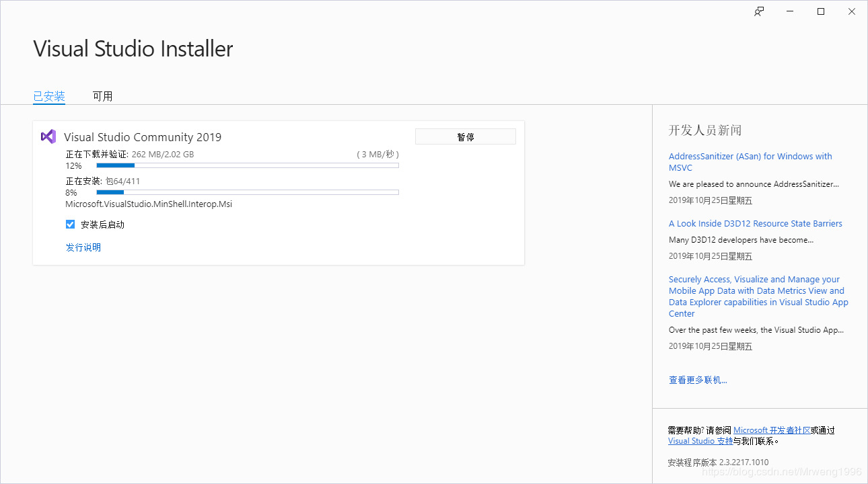Click the Visual Studio Community 2019 logo
868x484 pixels.
point(48,136)
